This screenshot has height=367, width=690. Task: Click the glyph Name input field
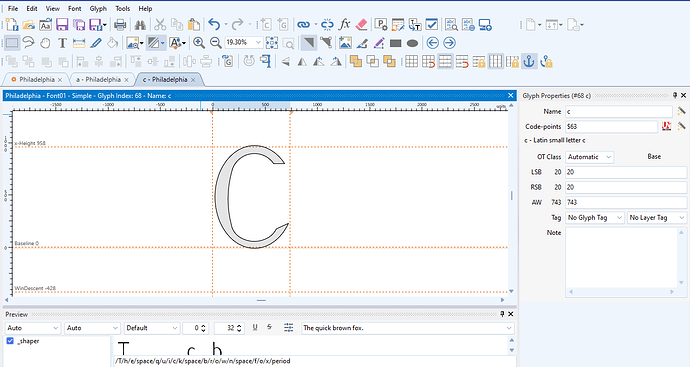tap(619, 111)
